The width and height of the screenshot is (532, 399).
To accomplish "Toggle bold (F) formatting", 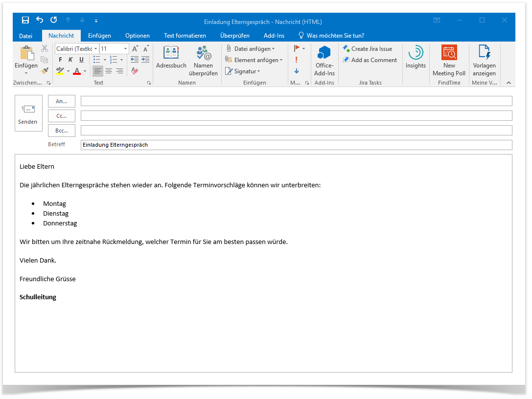I will [x=60, y=60].
